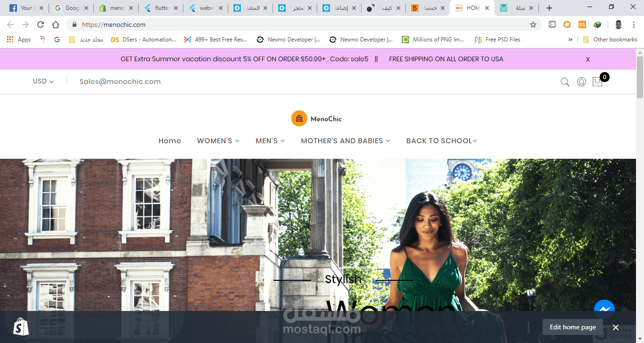Go back to previous page
Image resolution: width=644 pixels, height=343 pixels.
[x=10, y=24]
